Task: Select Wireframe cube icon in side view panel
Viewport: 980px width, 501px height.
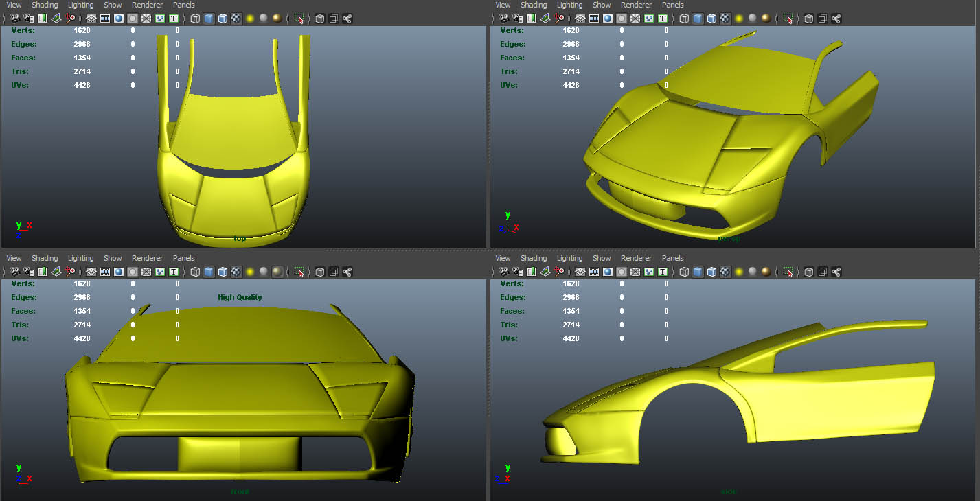Action: coord(684,272)
